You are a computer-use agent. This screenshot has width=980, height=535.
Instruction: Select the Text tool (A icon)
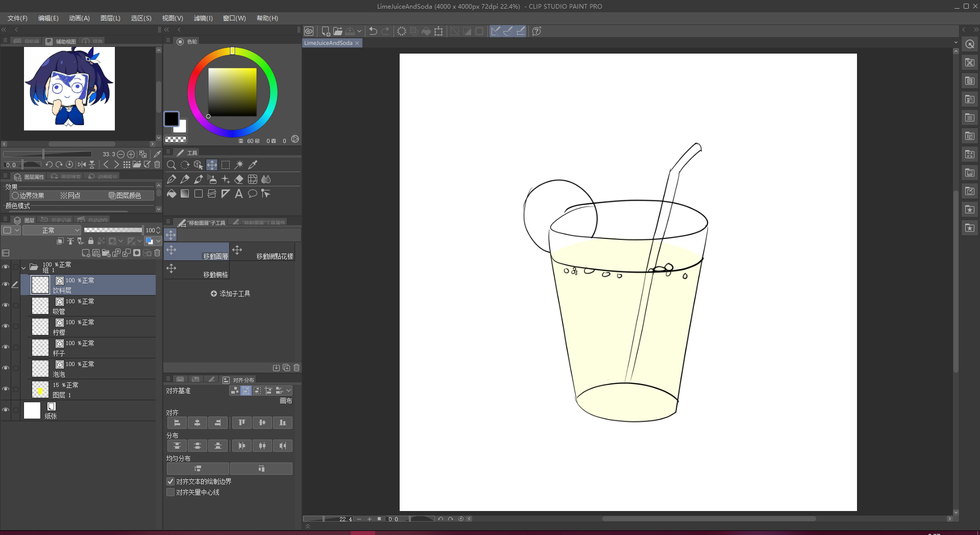pyautogui.click(x=239, y=193)
